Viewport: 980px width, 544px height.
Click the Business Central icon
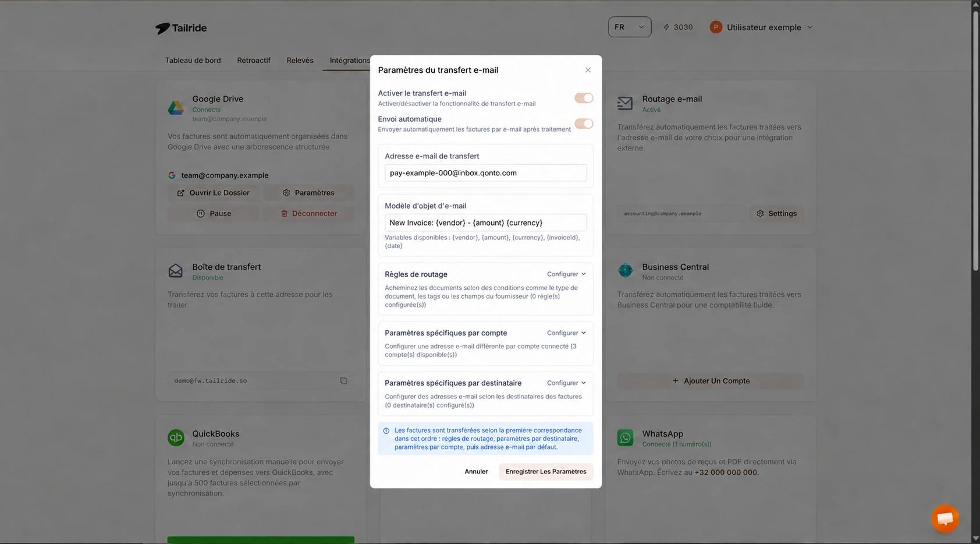click(x=625, y=270)
